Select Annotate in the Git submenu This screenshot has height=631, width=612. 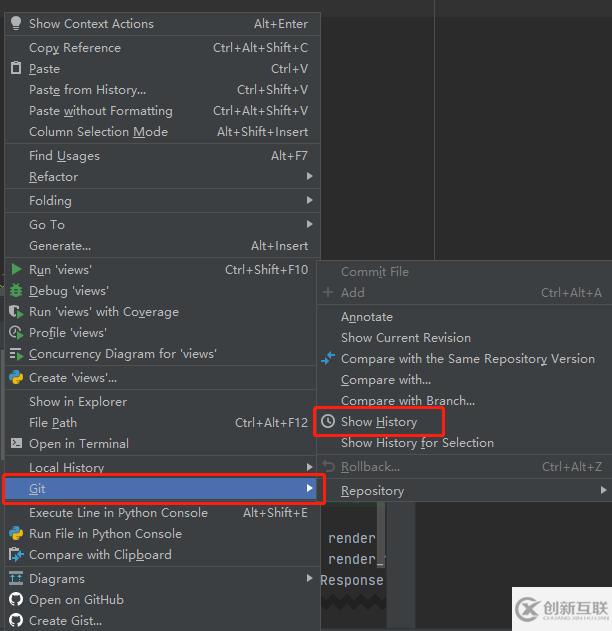pyautogui.click(x=465, y=317)
